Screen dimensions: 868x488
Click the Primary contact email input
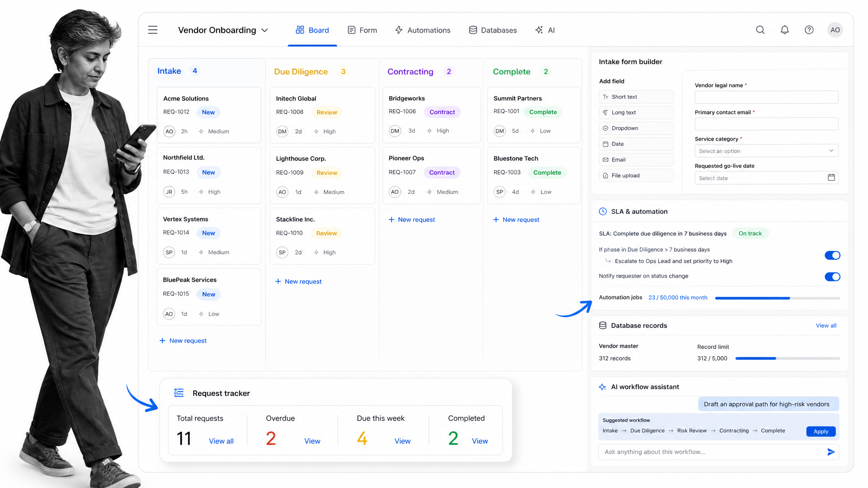pos(766,124)
